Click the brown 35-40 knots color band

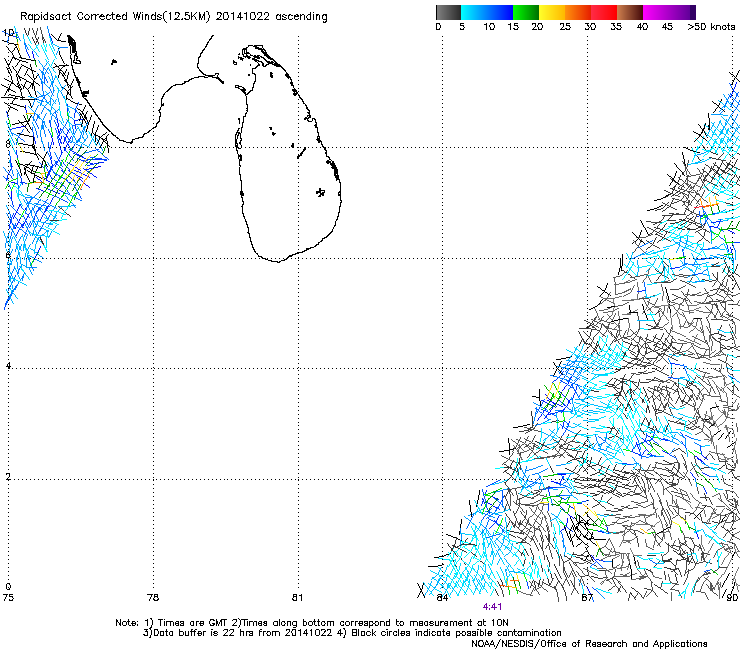pyautogui.click(x=630, y=12)
